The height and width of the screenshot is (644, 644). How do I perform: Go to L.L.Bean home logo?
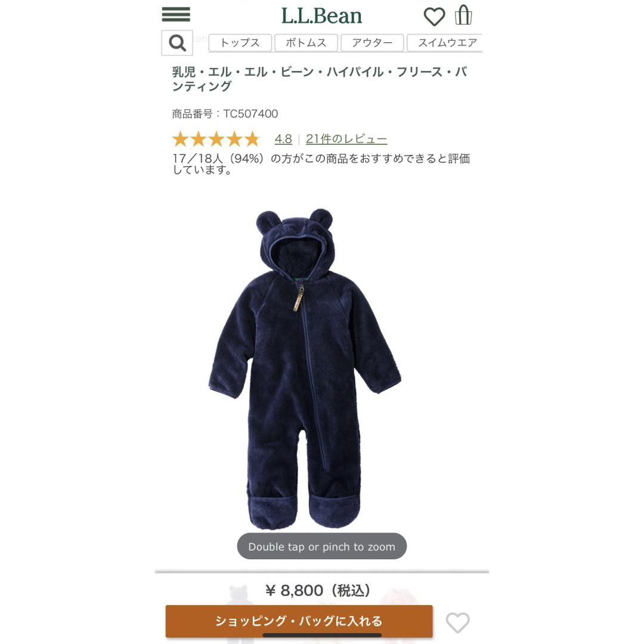[x=321, y=16]
